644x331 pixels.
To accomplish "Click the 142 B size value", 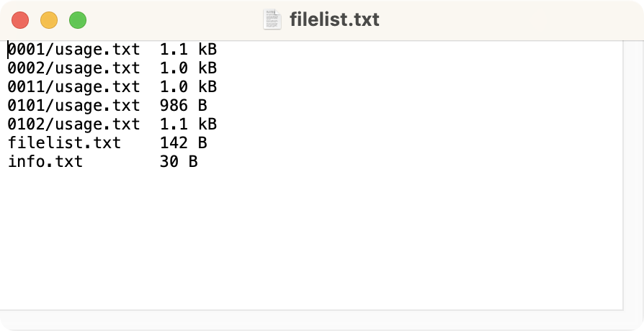I will 183,143.
